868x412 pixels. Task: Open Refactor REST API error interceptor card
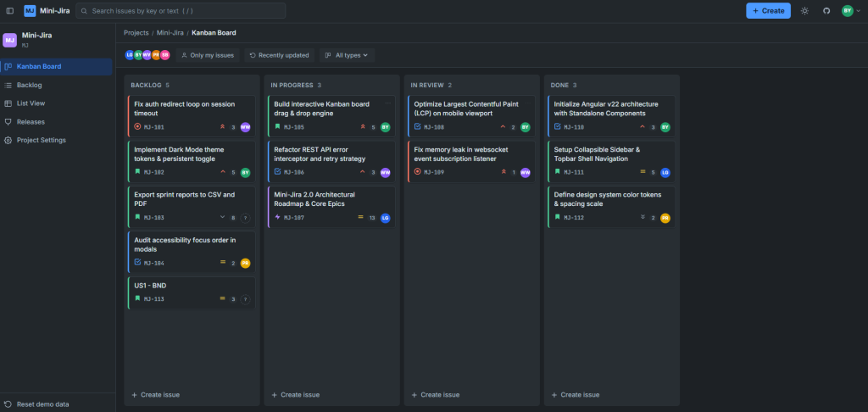[x=331, y=161]
